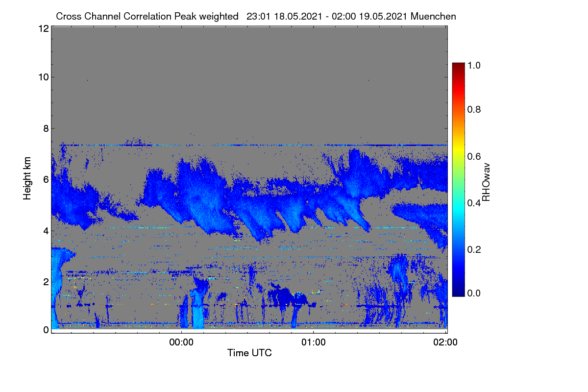Image resolution: width=588 pixels, height=392 pixels.
Task: Click the colorbar value '0.6'
Action: (473, 156)
